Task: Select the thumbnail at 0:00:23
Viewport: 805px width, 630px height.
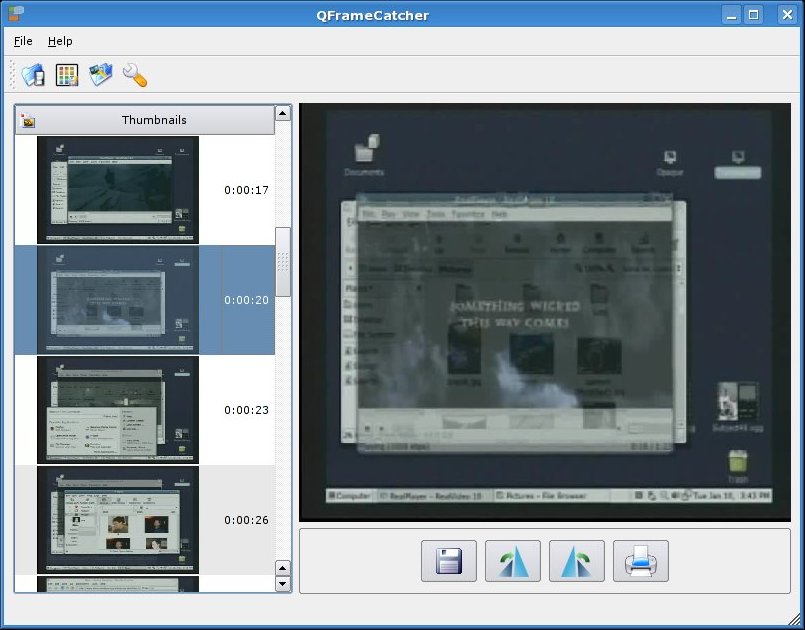Action: [118, 410]
